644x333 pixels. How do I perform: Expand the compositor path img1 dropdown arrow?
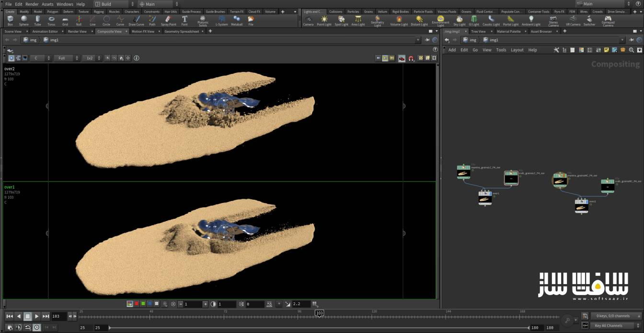418,40
